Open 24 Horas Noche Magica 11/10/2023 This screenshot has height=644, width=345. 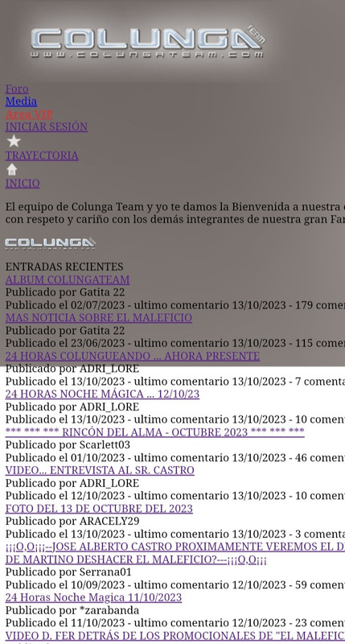point(93,597)
